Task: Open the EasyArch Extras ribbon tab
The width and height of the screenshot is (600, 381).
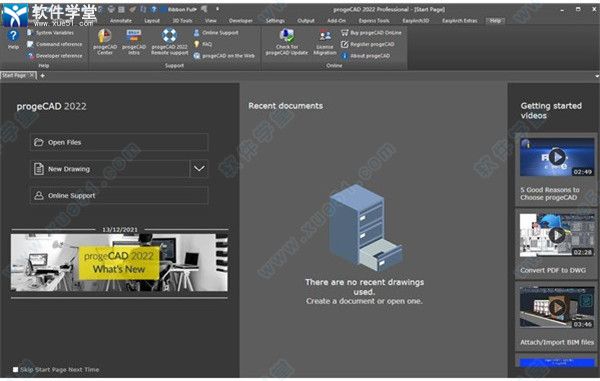Action: point(460,21)
